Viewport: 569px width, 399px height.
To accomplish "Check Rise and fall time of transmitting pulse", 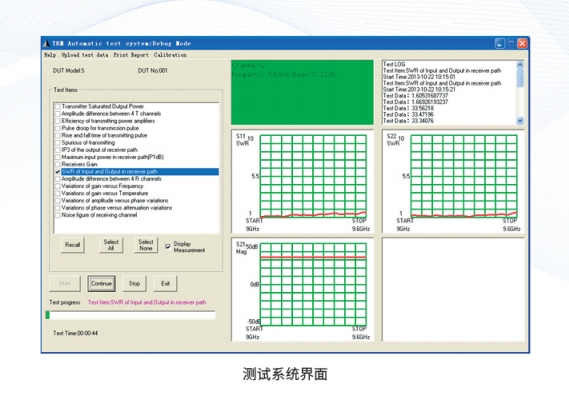I will (57, 136).
